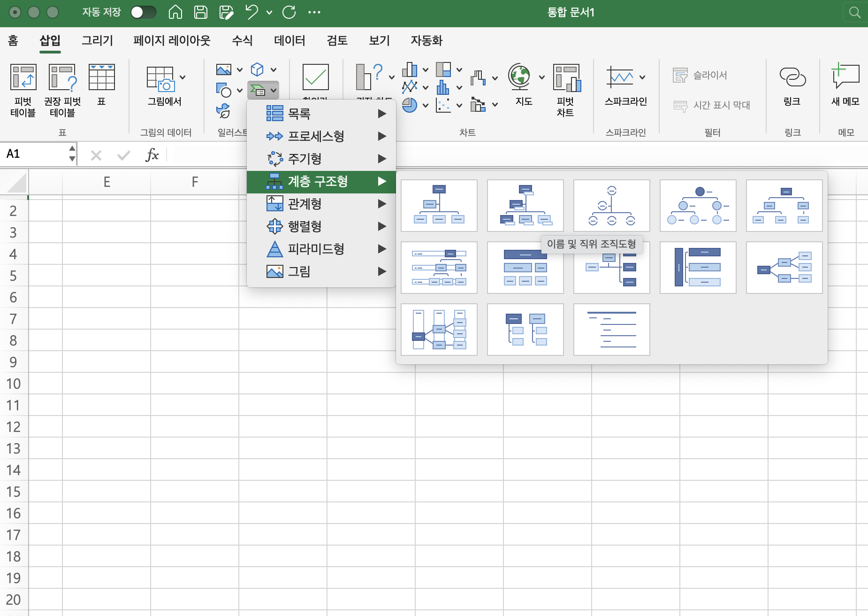Open the 피라미드형 submenu
The height and width of the screenshot is (616, 868).
[x=321, y=249]
